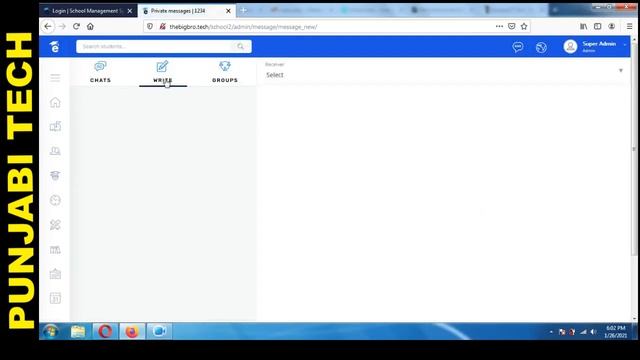Open a new browser tab
This screenshot has width=640, height=360.
pos(243,11)
